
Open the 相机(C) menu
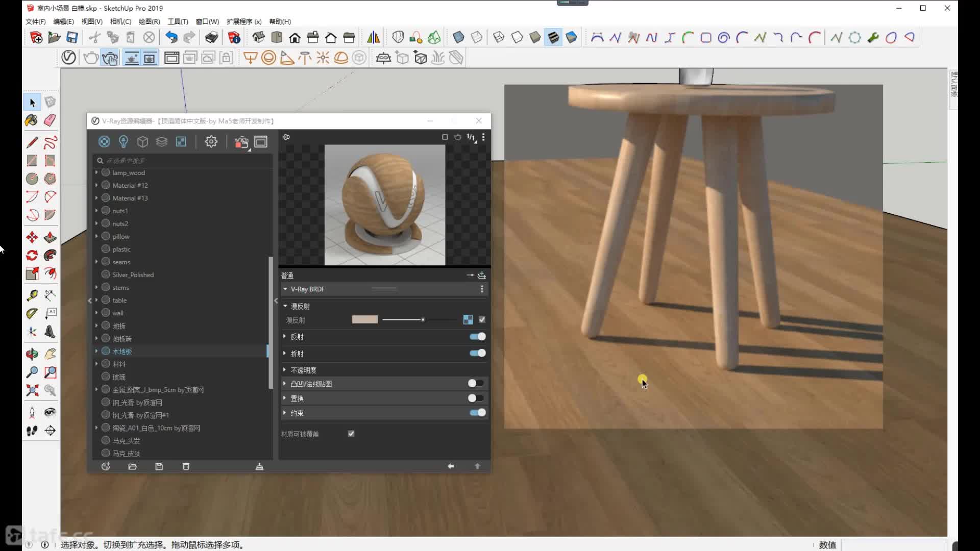tap(120, 21)
